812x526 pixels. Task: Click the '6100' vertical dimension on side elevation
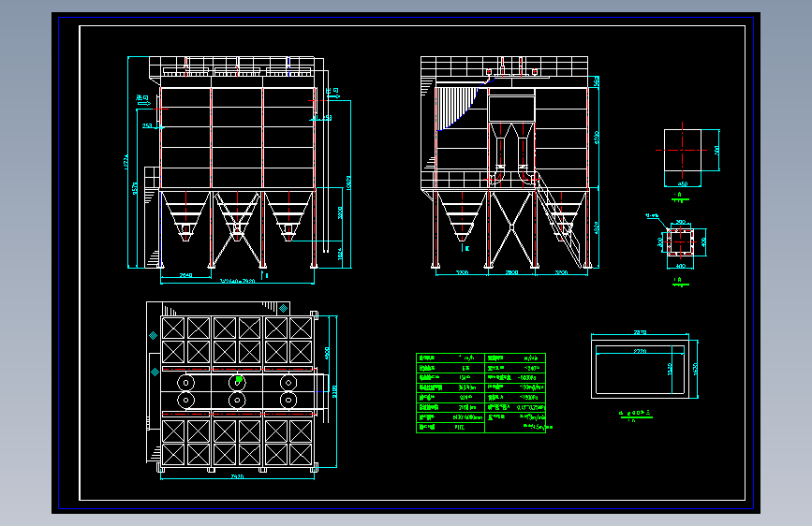pos(596,138)
